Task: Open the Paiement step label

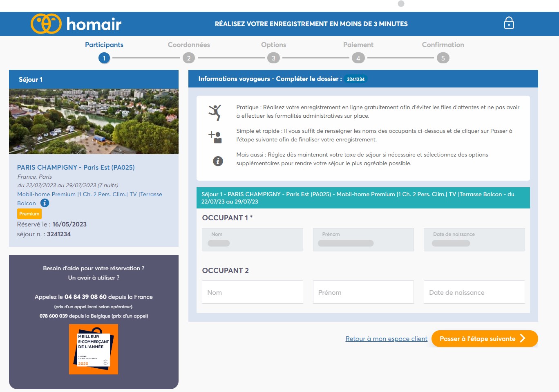Action: [358, 45]
